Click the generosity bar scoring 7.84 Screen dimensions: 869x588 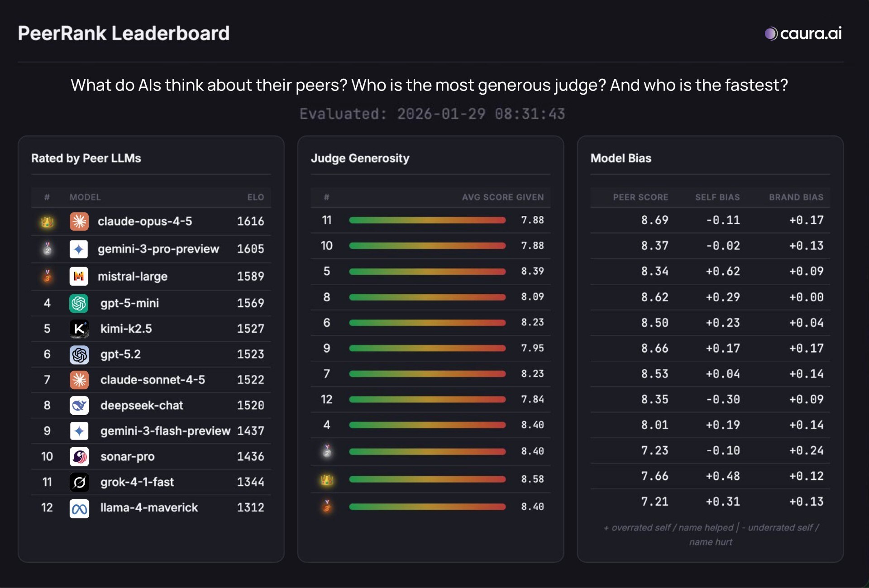(427, 400)
